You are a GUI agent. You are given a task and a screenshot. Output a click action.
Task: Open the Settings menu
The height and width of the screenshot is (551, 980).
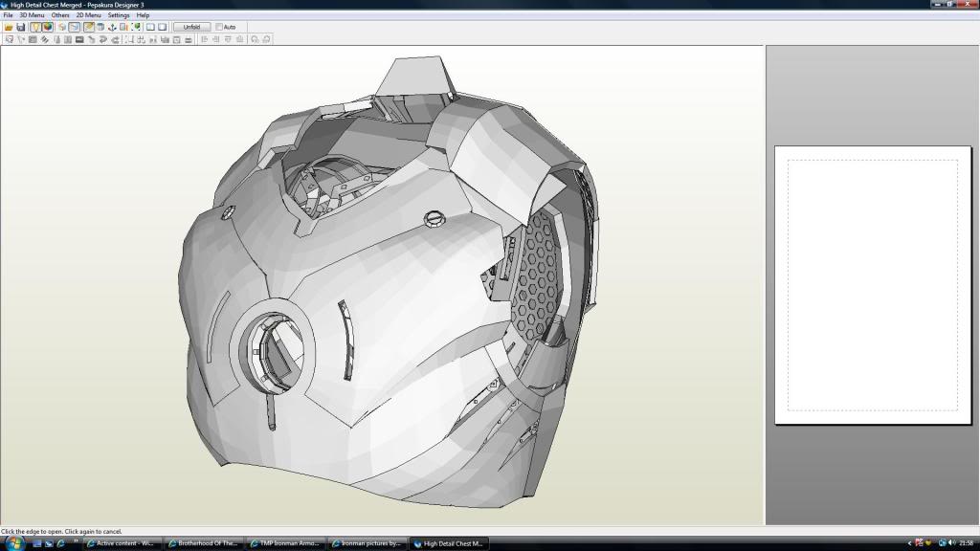click(119, 15)
